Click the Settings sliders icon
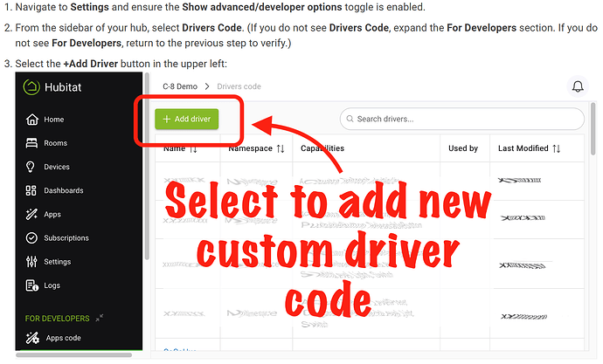 (x=31, y=262)
